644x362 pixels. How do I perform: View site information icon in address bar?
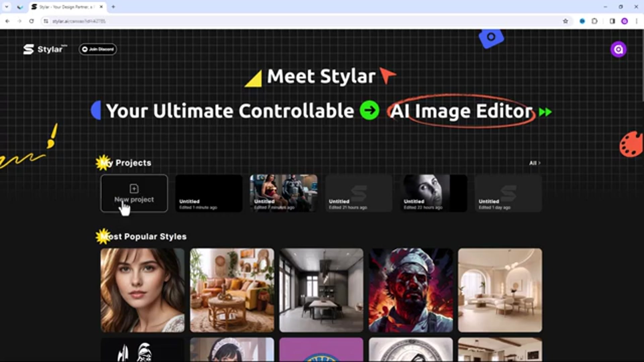(x=46, y=21)
